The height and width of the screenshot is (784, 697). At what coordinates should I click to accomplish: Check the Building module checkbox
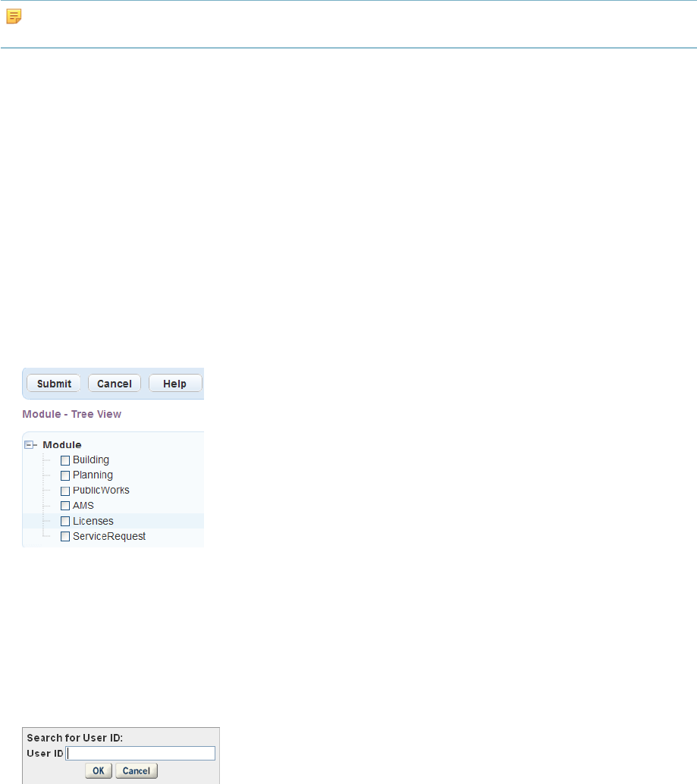pos(65,460)
